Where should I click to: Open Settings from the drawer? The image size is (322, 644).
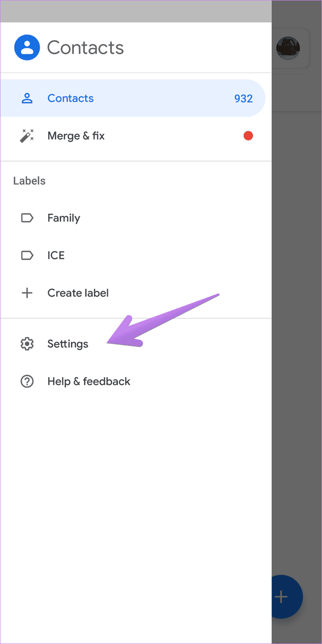tap(136, 344)
